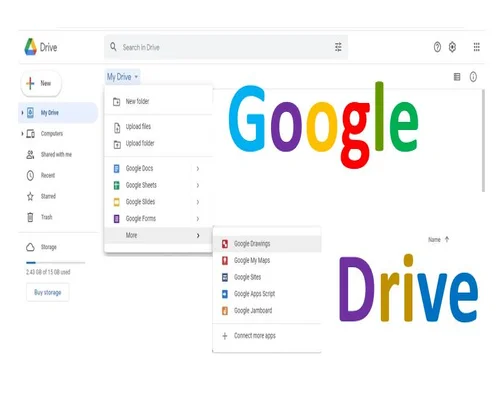Viewport: 500px width, 400px height.
Task: Open Computers in sidebar
Action: (58, 134)
